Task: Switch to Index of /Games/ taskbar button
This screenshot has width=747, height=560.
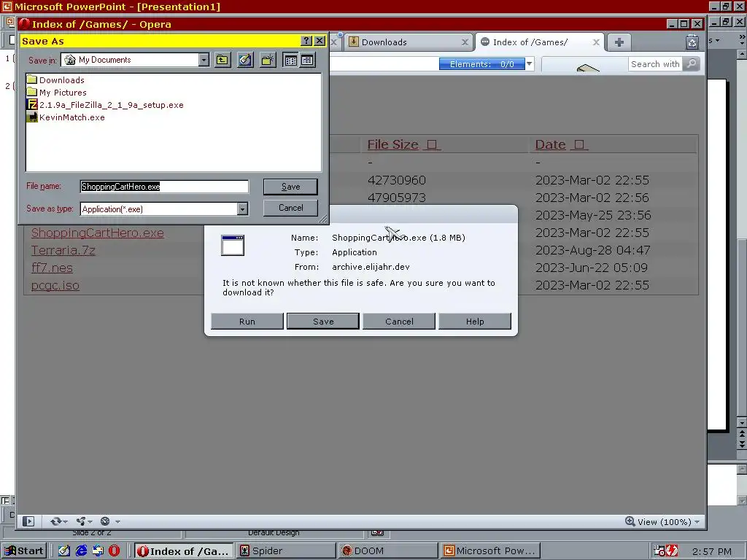Action: pos(183,551)
